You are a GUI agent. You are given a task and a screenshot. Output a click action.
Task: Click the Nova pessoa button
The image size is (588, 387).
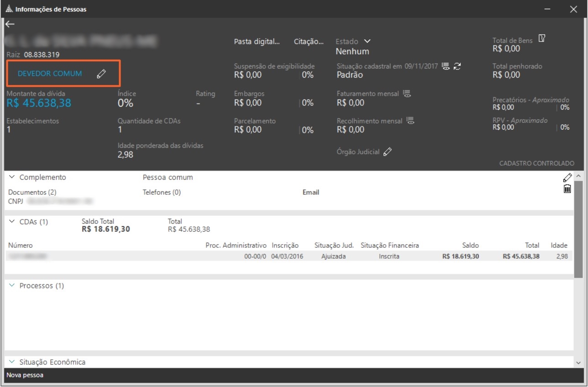pos(25,375)
